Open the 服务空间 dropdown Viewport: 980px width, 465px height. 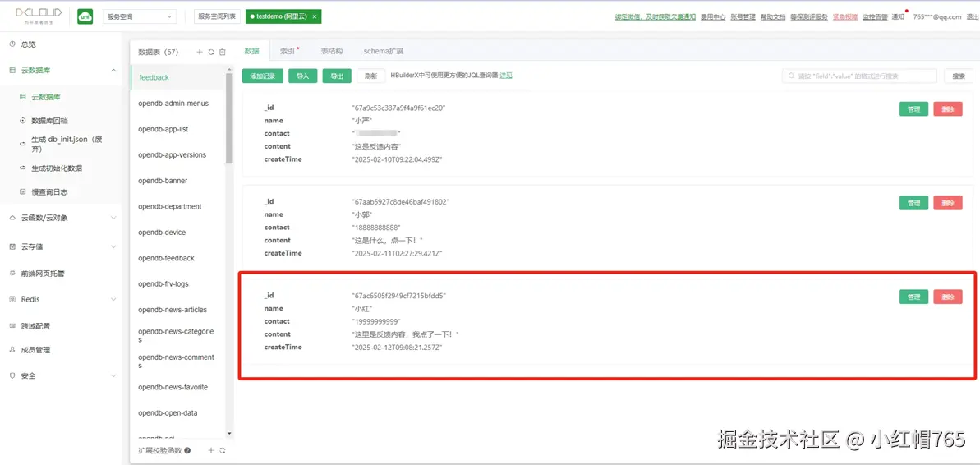(x=140, y=17)
